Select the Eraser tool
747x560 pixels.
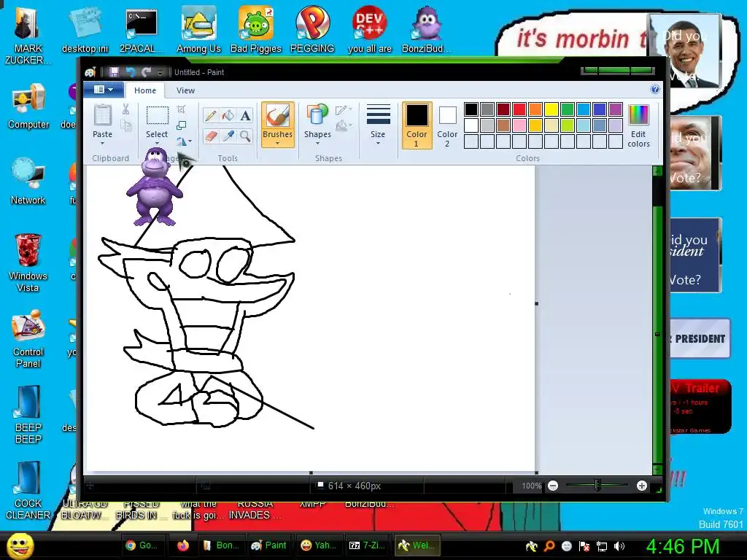point(211,136)
